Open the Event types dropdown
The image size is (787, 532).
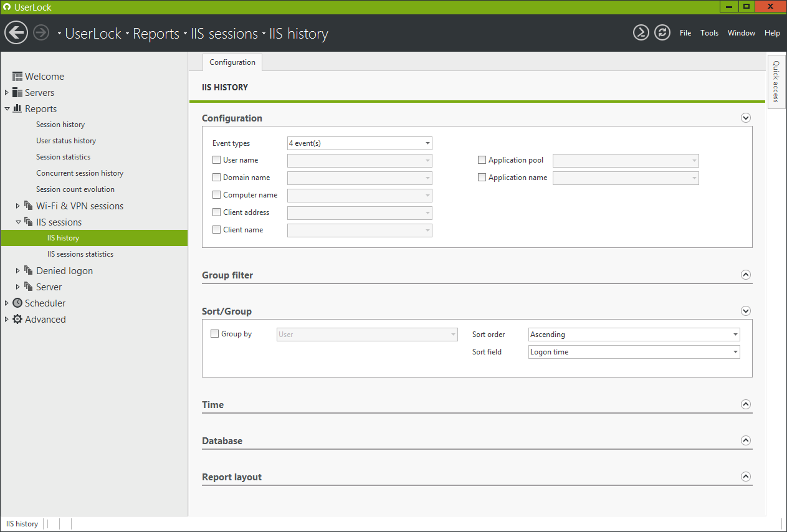tap(360, 143)
